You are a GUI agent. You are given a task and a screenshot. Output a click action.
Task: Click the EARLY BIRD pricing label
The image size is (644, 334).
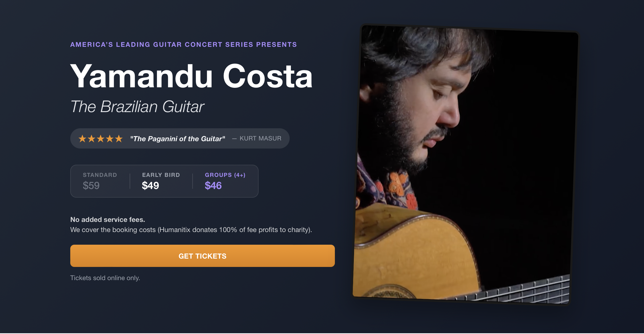pyautogui.click(x=161, y=175)
